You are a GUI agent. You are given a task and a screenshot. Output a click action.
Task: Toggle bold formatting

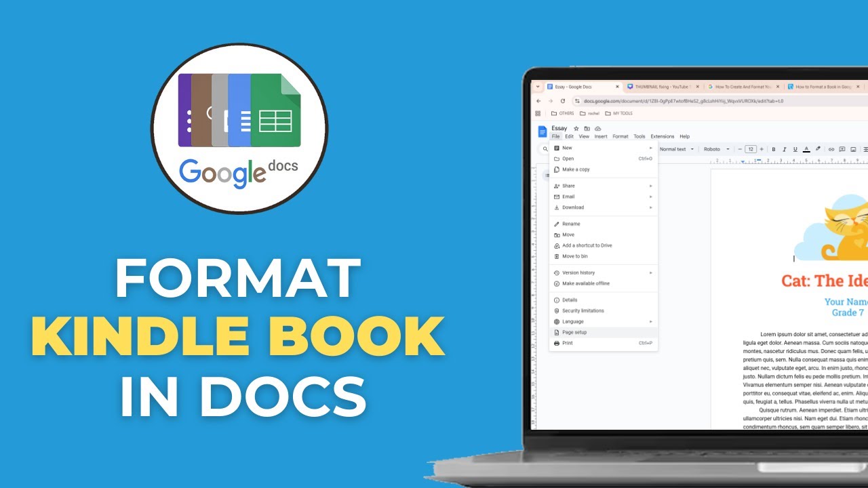point(774,149)
